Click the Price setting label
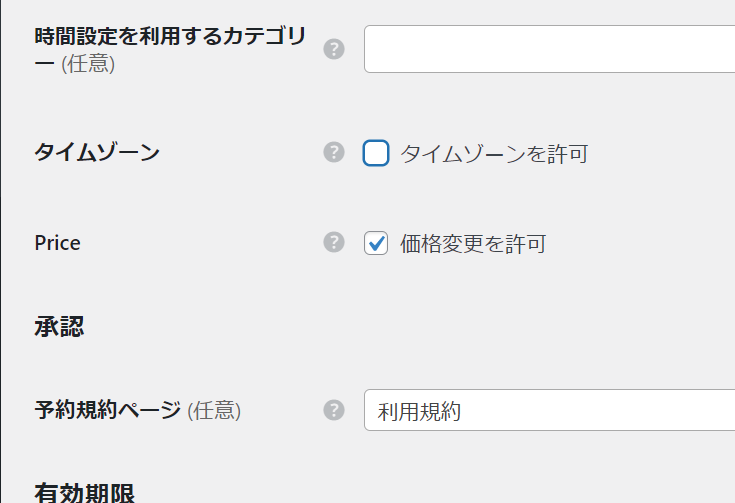The image size is (735, 503). [57, 243]
